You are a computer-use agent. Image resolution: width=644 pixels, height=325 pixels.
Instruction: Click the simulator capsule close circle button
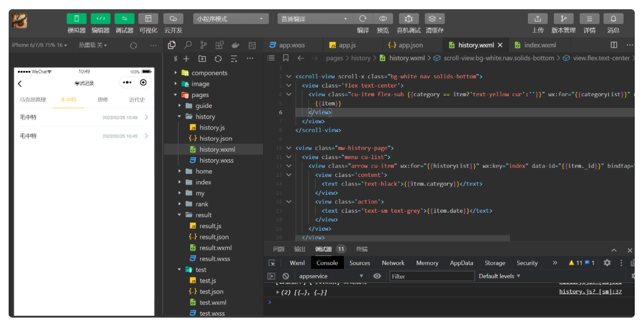click(143, 83)
